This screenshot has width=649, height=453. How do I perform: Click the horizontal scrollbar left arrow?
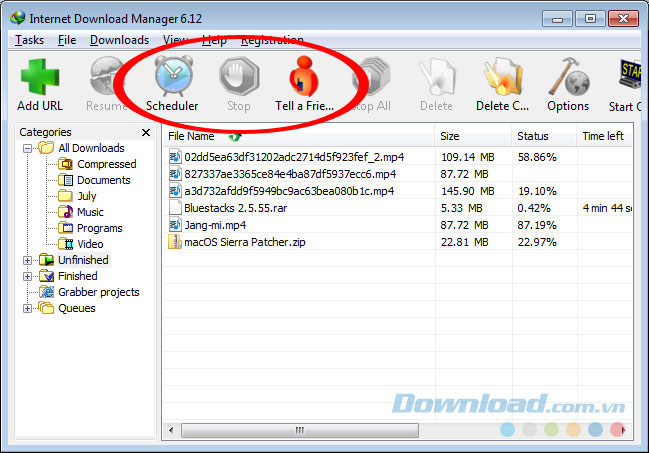pos(171,430)
